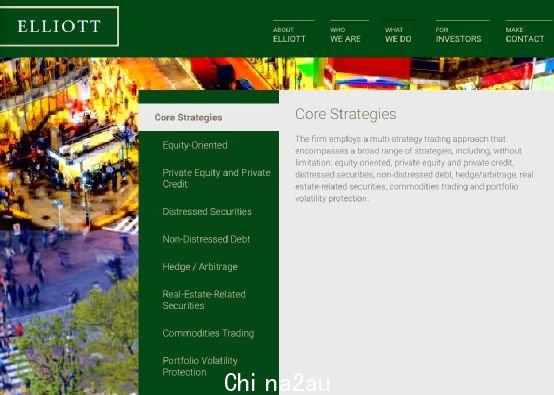Open Real-Estate-Related Securities link

[x=204, y=300]
